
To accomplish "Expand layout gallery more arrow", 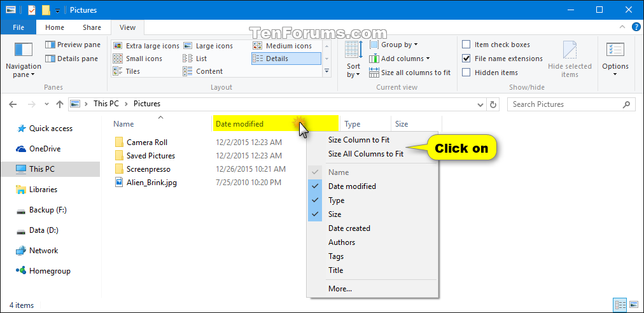I will 326,71.
